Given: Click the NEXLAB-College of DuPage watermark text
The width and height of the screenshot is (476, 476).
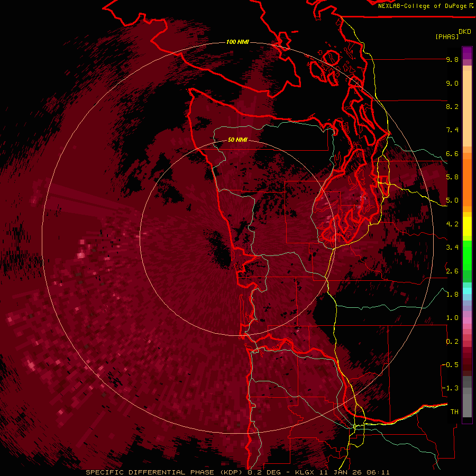Looking at the screenshot, I should point(422,6).
